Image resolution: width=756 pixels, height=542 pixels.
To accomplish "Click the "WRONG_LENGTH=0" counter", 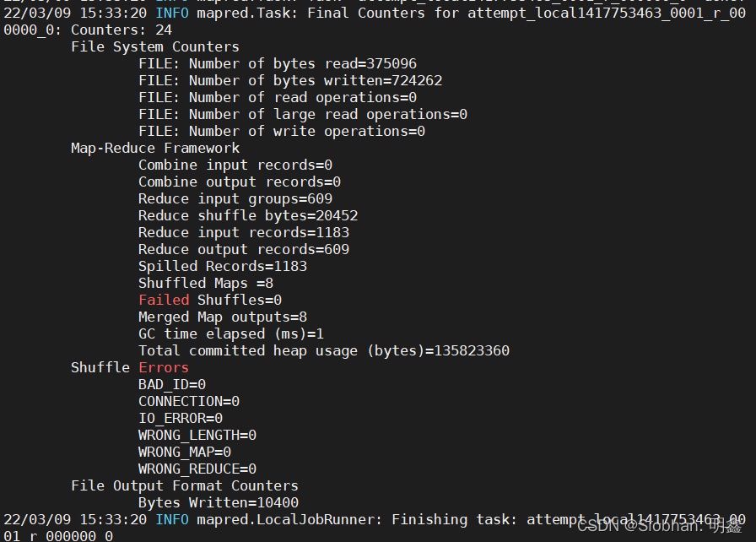I will point(197,435).
